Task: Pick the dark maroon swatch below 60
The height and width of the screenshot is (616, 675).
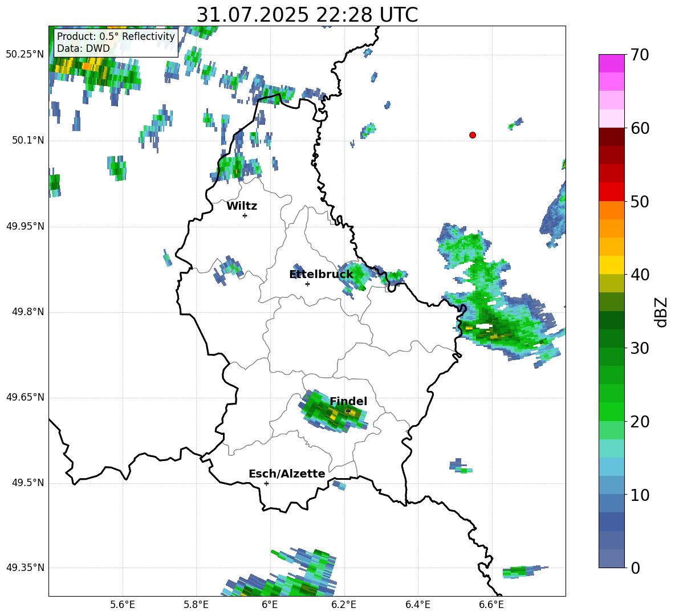Action: tap(611, 137)
